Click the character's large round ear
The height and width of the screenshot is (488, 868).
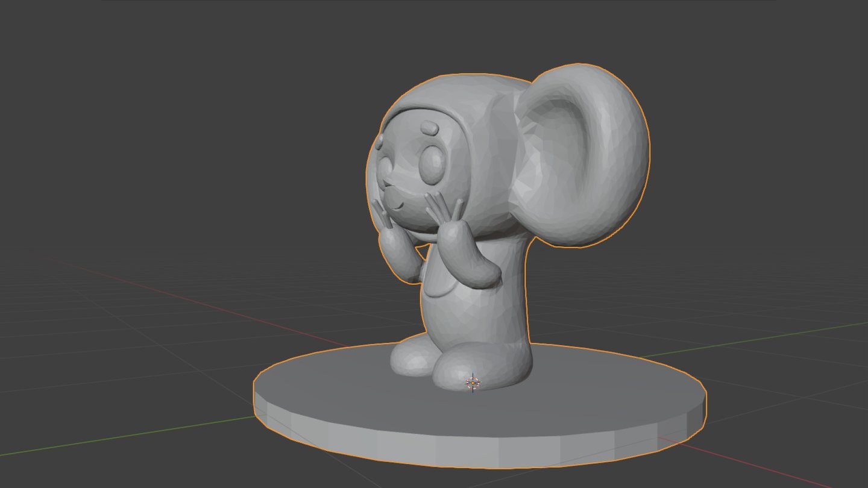581,155
